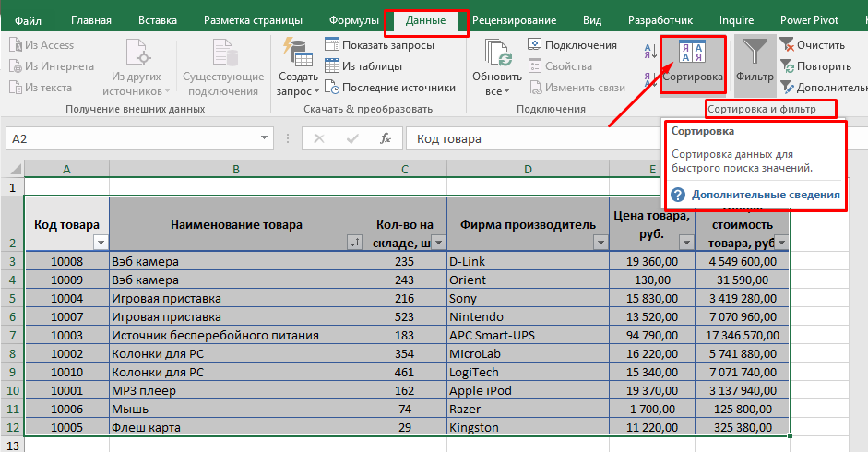The height and width of the screenshot is (452, 868).
Task: Open стоимость товара filter dropdown
Action: 781,242
